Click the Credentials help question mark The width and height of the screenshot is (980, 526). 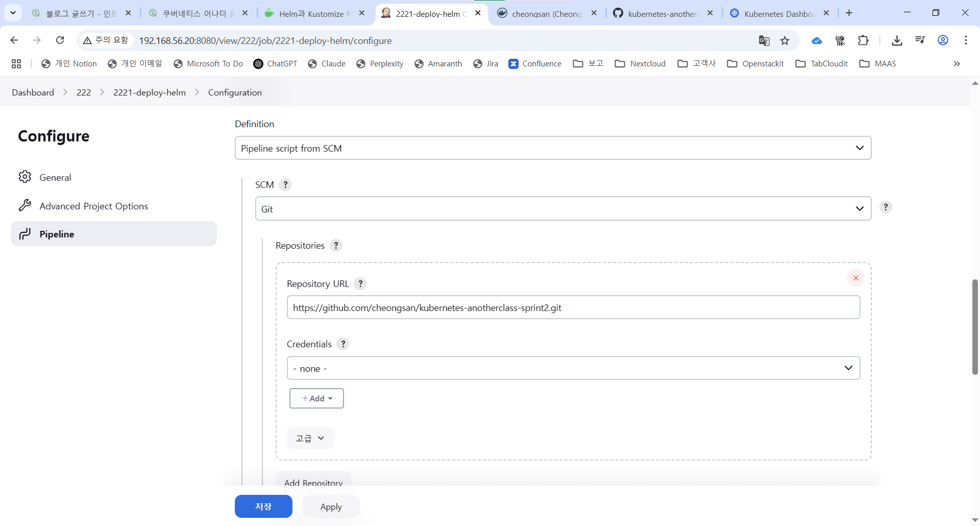[x=343, y=344]
